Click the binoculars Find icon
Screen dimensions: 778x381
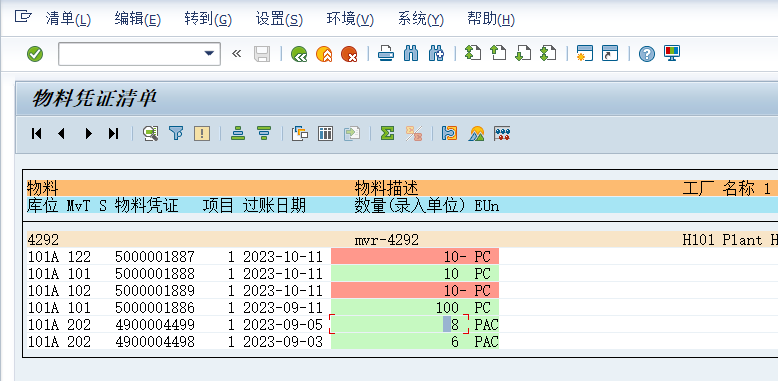click(x=411, y=54)
